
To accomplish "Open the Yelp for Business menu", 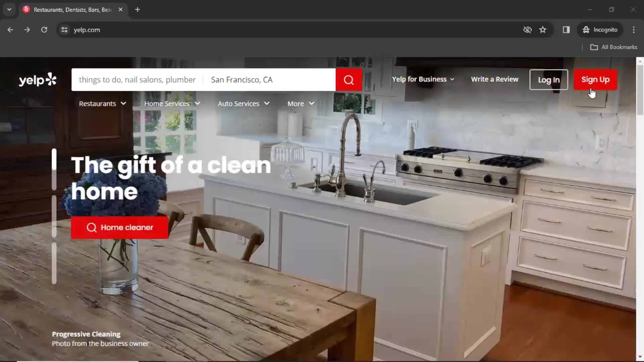I will click(x=422, y=79).
